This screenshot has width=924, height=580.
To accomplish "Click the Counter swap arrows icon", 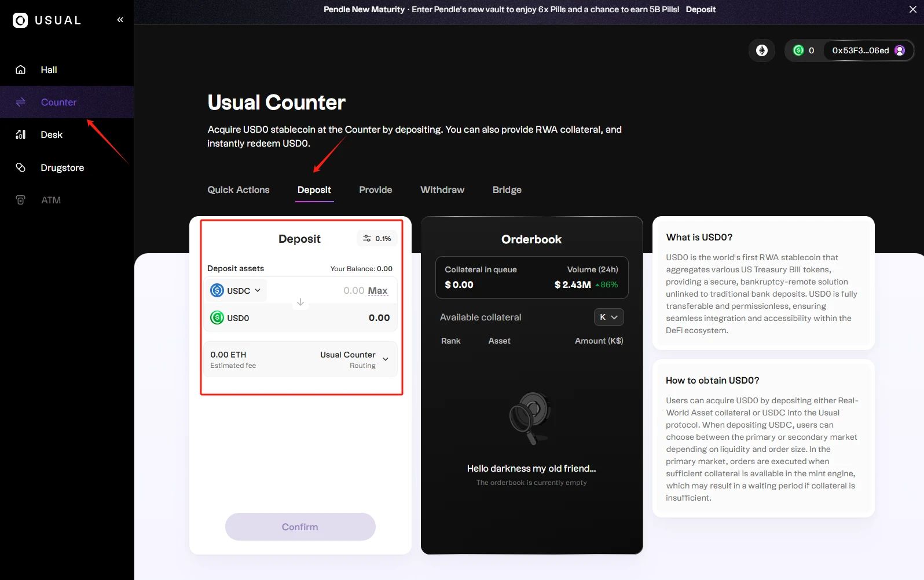I will pyautogui.click(x=20, y=102).
